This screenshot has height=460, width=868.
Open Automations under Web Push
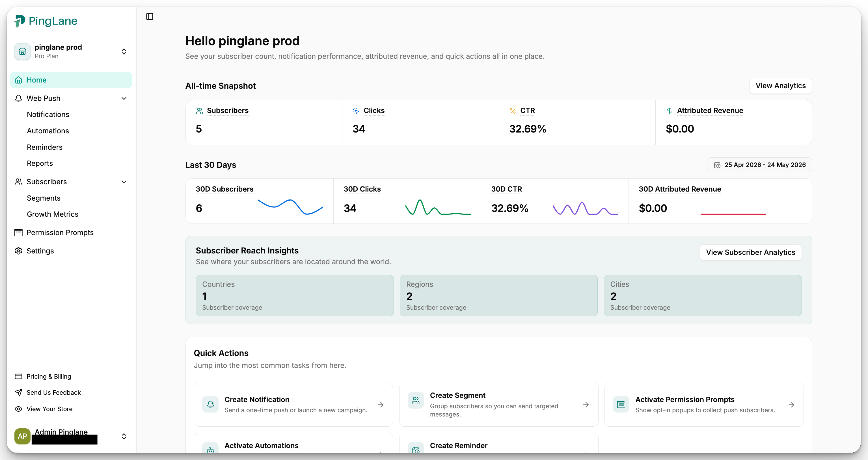coord(48,131)
